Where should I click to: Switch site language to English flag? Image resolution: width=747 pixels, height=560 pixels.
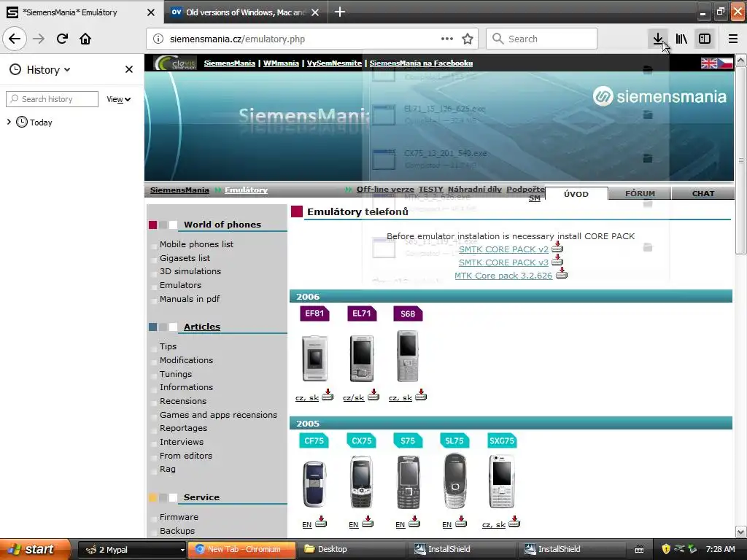pyautogui.click(x=708, y=63)
